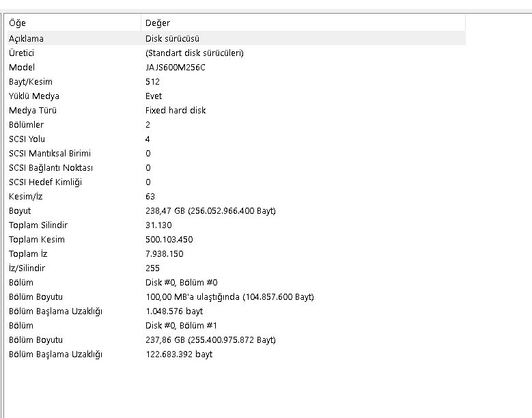
Task: Select the Bayt/Kesim row
Action: (236, 81)
